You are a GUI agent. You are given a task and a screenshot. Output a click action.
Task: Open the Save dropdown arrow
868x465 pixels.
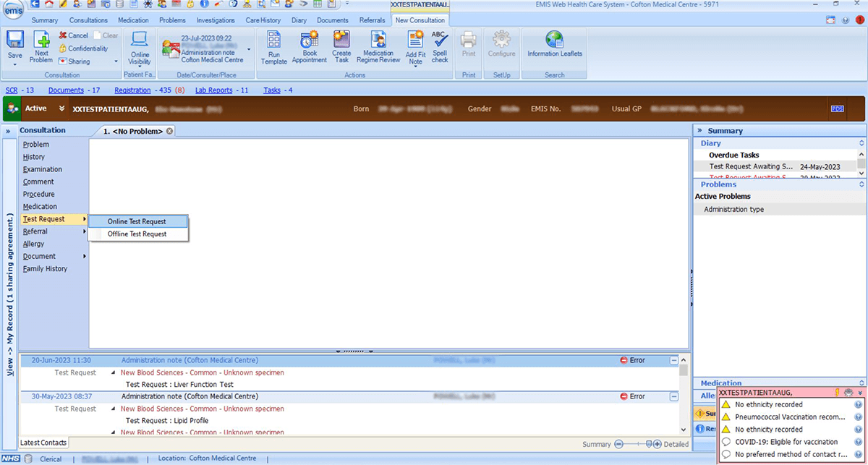[14, 64]
